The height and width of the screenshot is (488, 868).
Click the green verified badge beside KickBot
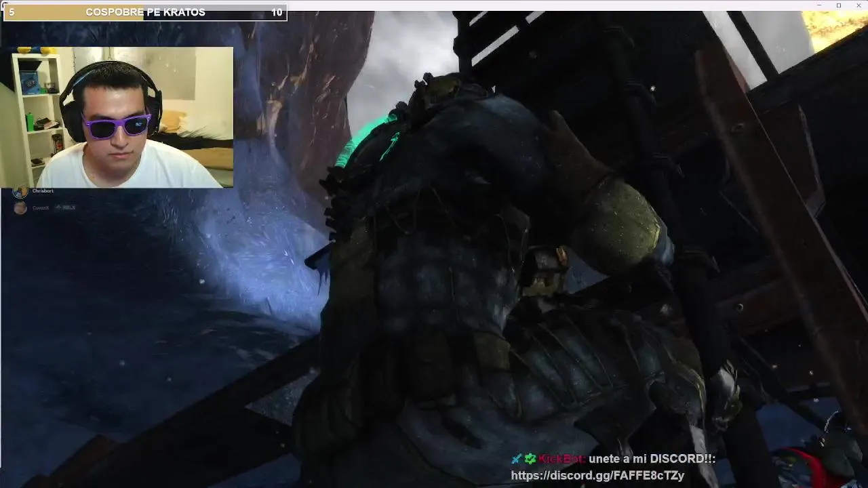[x=530, y=459]
